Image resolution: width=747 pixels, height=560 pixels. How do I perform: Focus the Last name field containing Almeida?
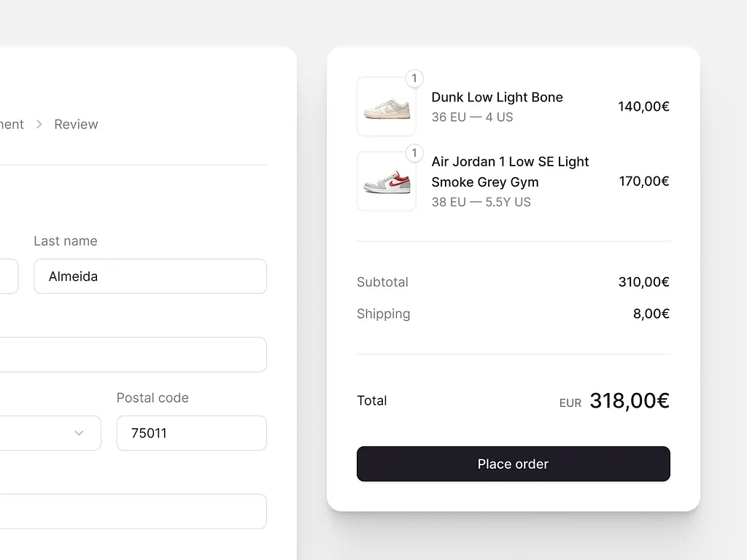click(150, 276)
